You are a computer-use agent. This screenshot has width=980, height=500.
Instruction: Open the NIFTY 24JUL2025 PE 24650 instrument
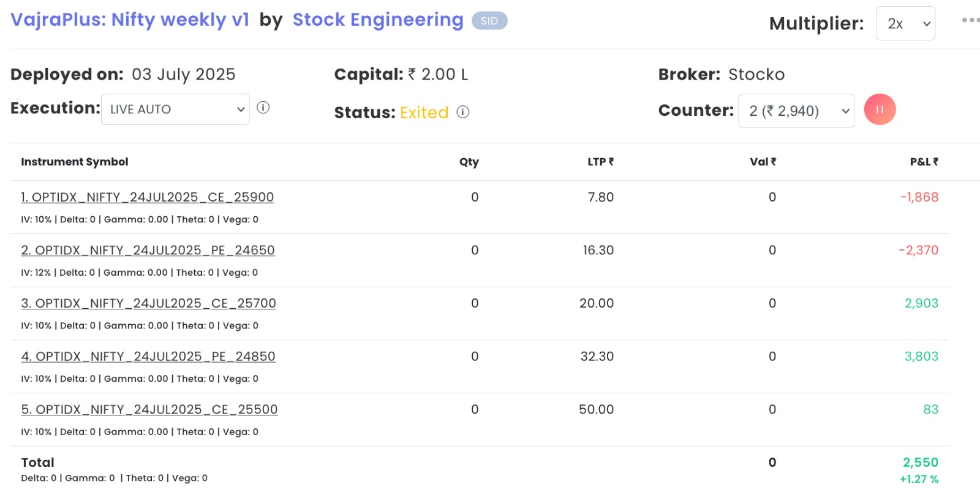148,250
